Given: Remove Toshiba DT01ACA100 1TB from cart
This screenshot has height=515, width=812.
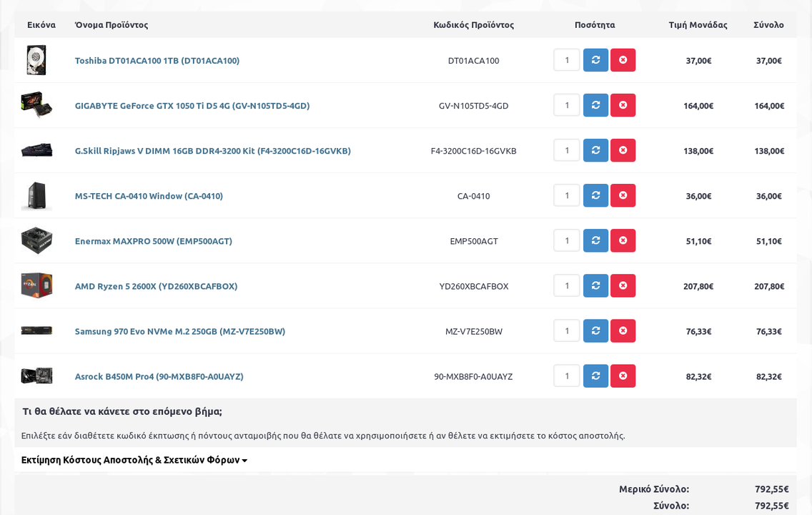Looking at the screenshot, I should [623, 60].
